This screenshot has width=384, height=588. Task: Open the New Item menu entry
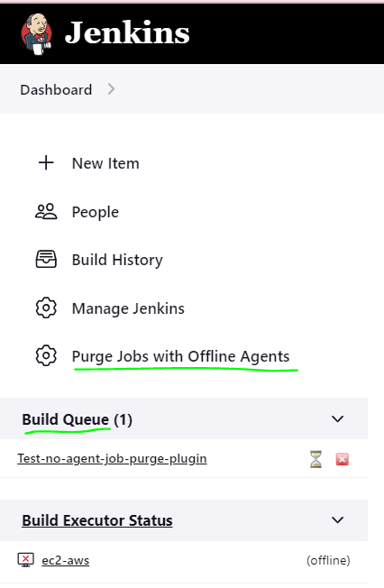point(105,163)
